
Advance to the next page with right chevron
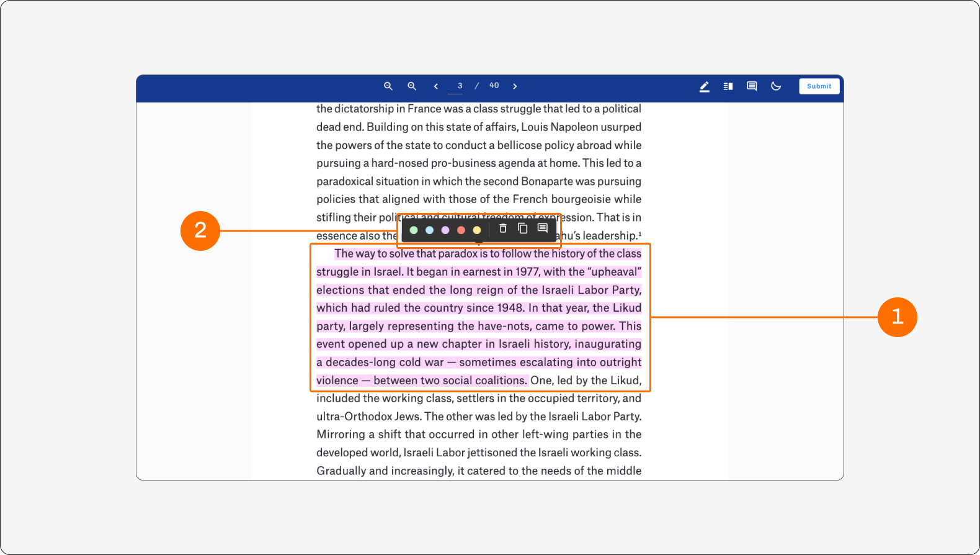(x=515, y=86)
